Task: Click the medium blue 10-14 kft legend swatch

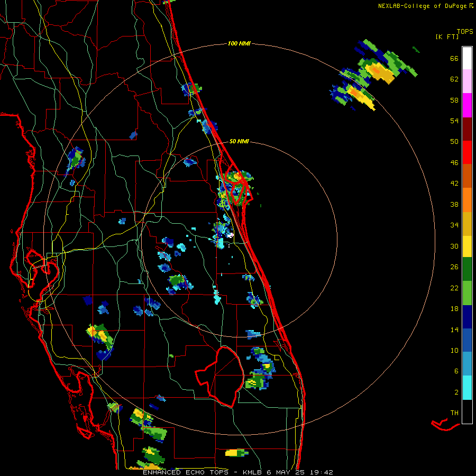Action: (x=467, y=340)
